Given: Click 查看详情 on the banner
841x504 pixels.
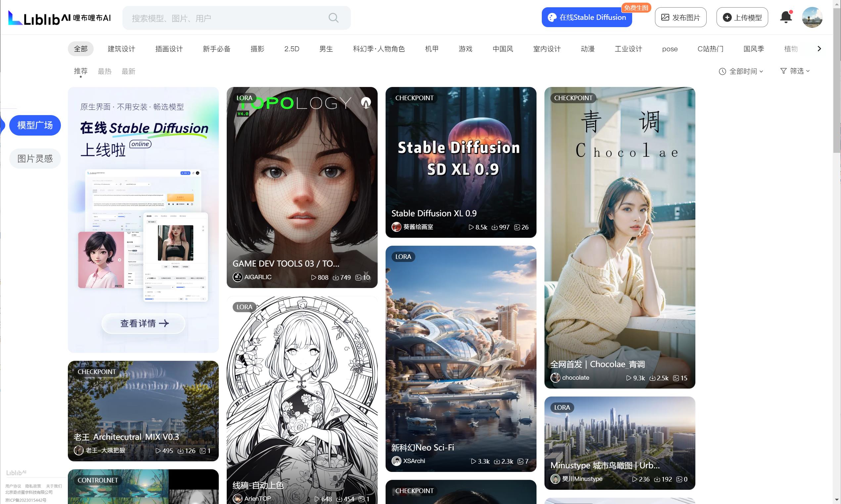Looking at the screenshot, I should tap(143, 323).
